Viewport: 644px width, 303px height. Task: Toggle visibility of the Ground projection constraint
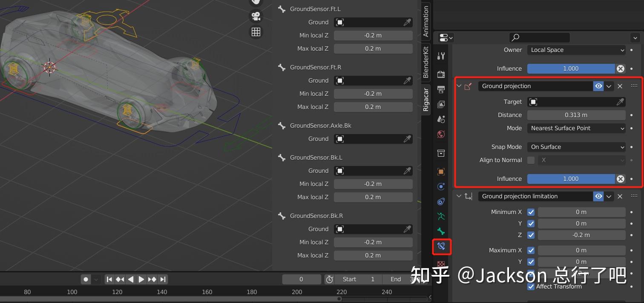[598, 86]
